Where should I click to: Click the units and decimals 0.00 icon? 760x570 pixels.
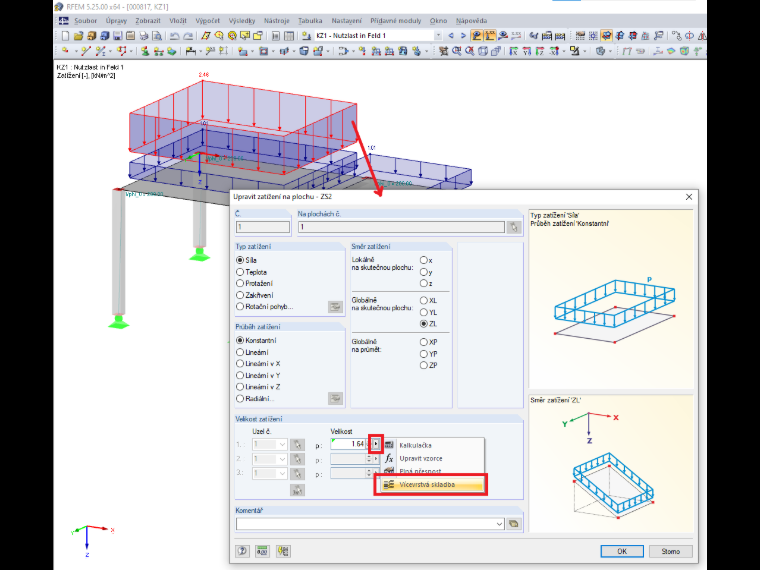point(262,551)
